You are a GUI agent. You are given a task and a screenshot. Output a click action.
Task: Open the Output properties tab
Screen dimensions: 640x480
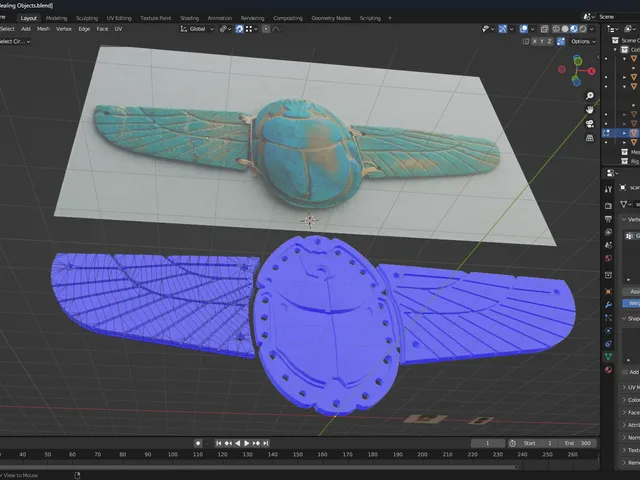(608, 219)
